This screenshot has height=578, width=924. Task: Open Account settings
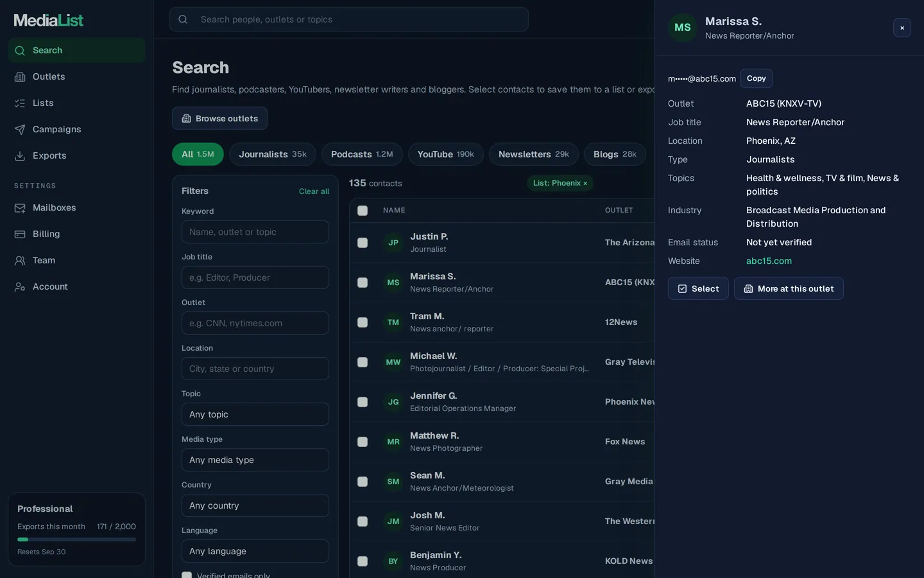coord(76,286)
